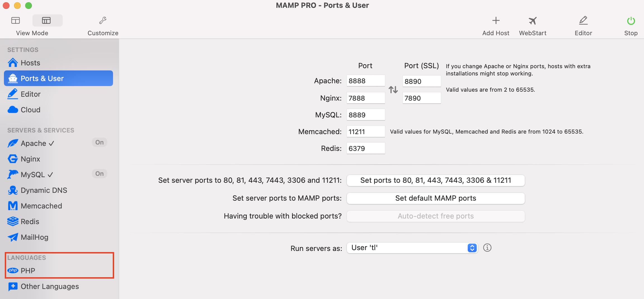This screenshot has width=644, height=299.
Task: Open PHP under Languages
Action: [x=28, y=270]
